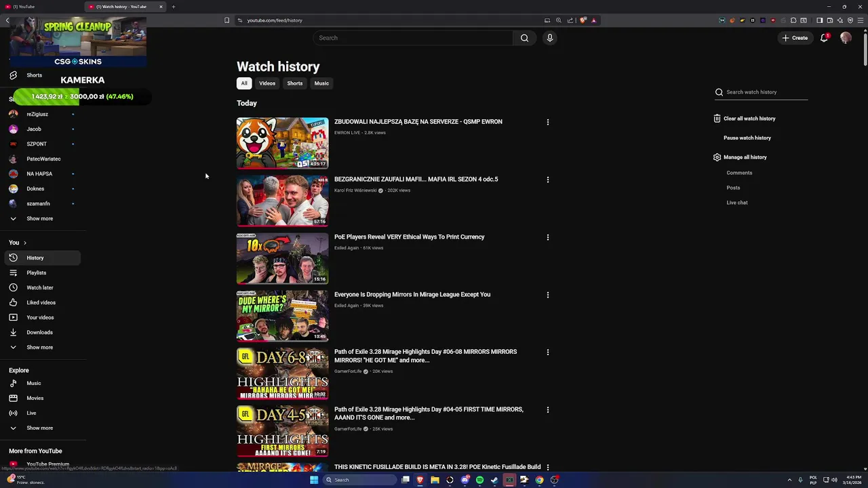Open Posts history link

(x=733, y=188)
